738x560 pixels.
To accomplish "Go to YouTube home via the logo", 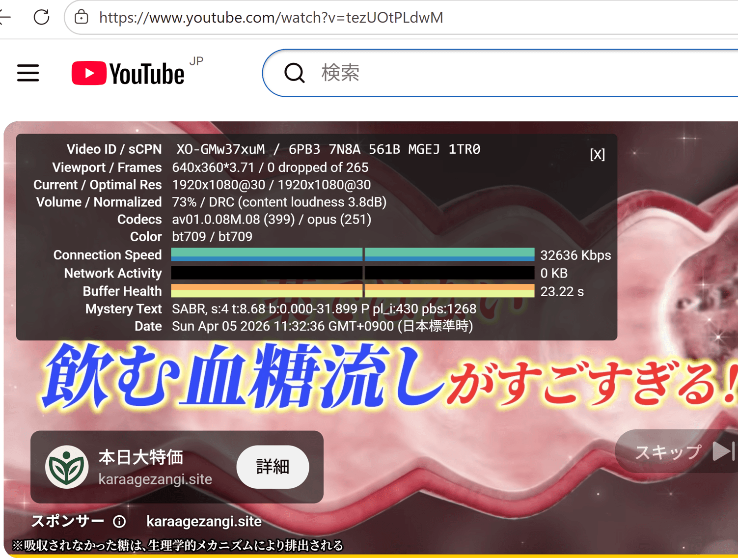I will coord(128,73).
